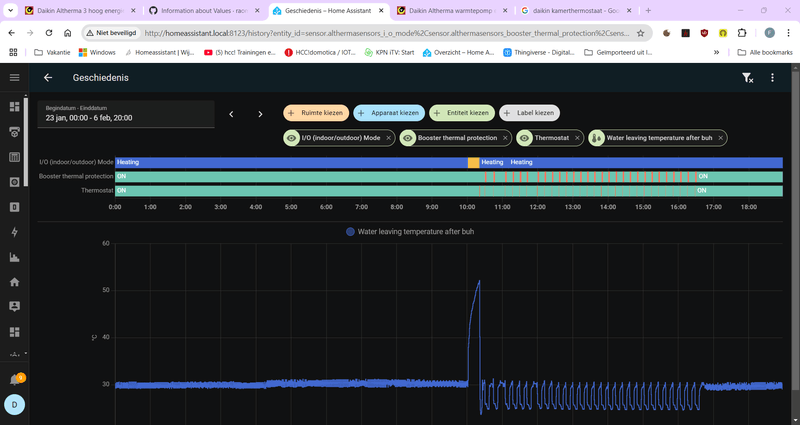
Task: Open the Home Assistant sidebar hamburger menu
Action: coord(14,78)
